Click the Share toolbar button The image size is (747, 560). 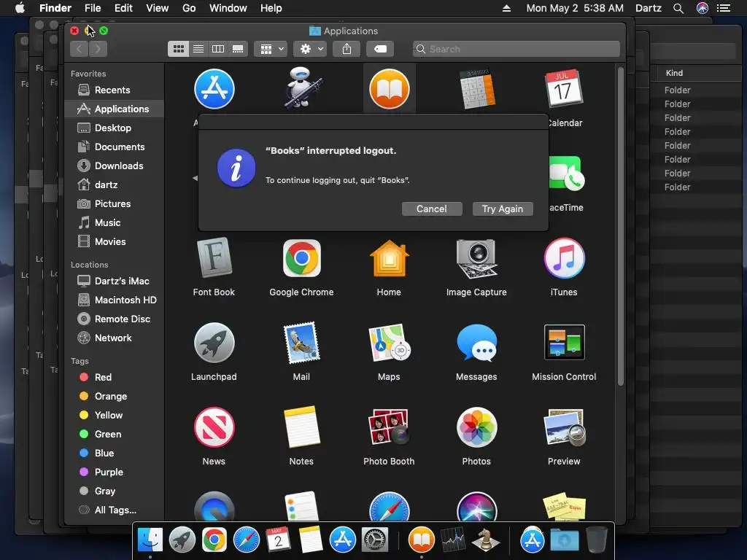tap(347, 49)
